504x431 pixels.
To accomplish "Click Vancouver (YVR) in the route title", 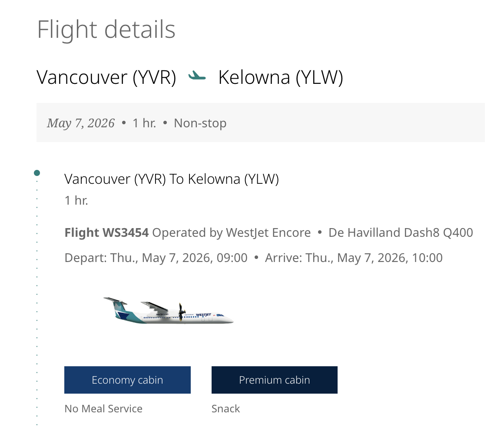I will click(106, 77).
